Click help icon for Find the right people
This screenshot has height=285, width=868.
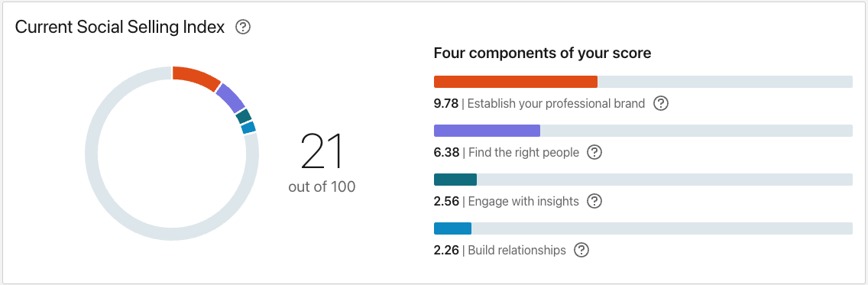coord(594,152)
